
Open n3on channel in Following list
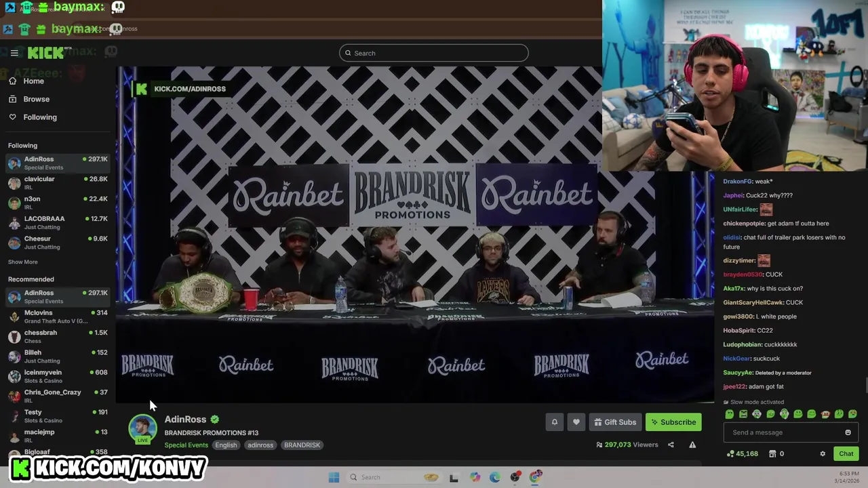[58, 203]
